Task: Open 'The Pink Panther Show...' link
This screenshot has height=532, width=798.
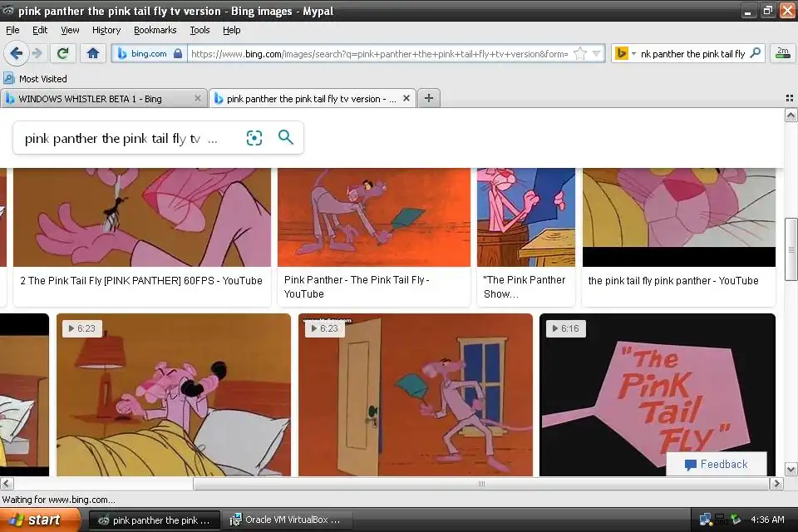Action: point(525,287)
